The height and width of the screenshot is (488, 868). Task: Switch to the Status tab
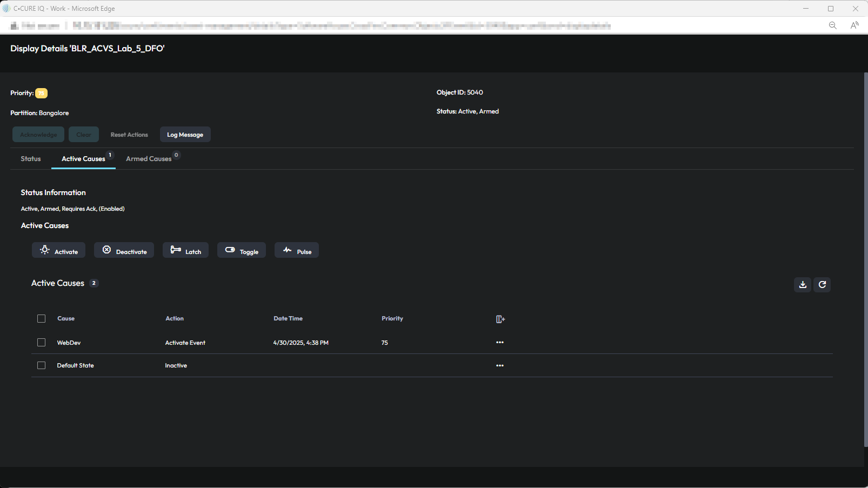point(31,159)
